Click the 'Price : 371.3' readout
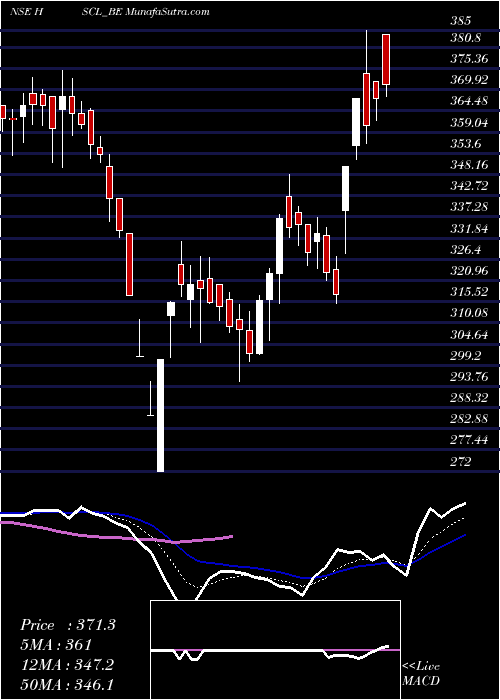500x700 pixels. [68, 625]
